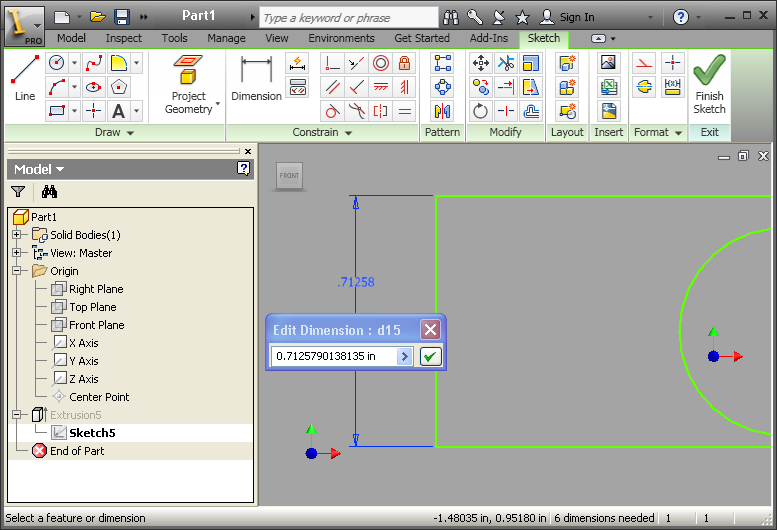Select the Spline tool
The height and width of the screenshot is (530, 777).
tap(94, 63)
